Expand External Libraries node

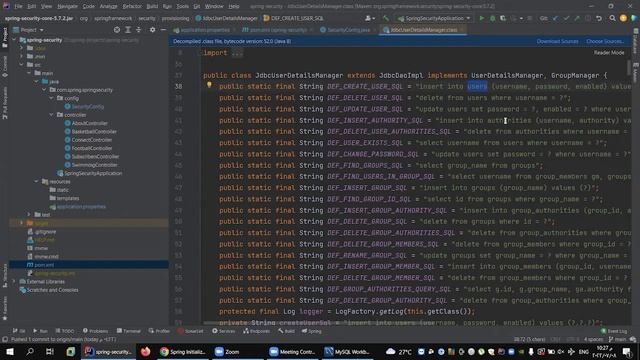tap(14, 282)
